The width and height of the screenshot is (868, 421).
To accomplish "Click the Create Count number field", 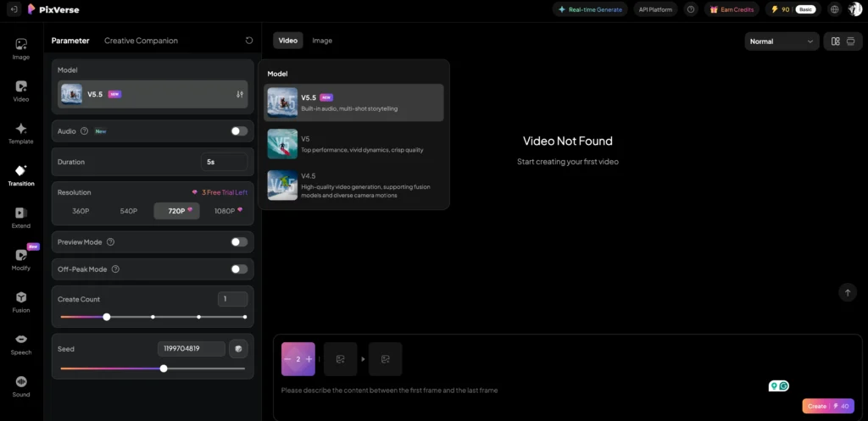I will (x=232, y=299).
